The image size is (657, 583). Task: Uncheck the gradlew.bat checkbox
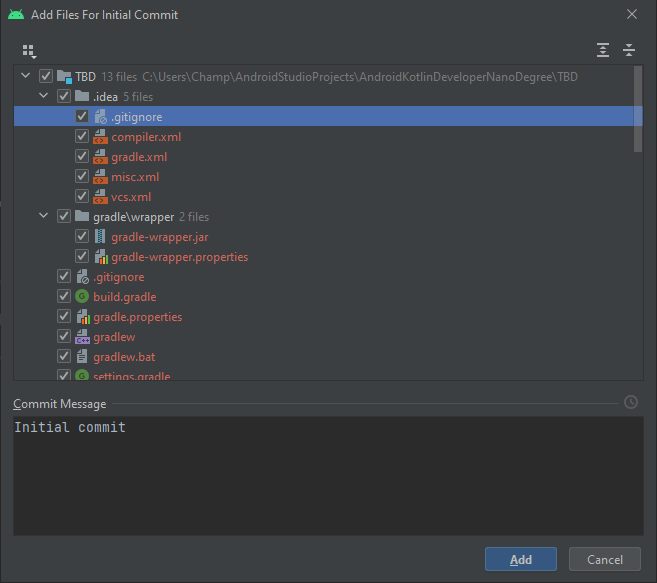coord(64,357)
